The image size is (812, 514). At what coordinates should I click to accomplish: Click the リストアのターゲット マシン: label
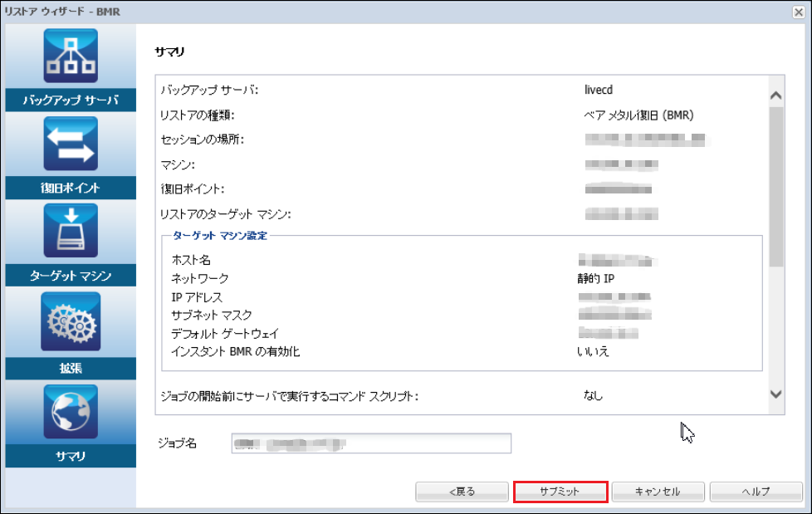pos(226,214)
